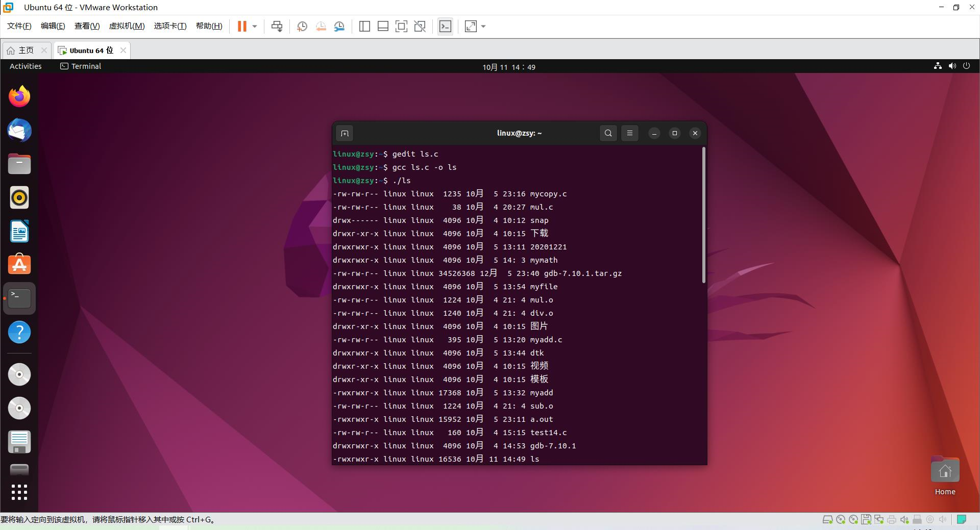Image resolution: width=980 pixels, height=530 pixels.
Task: Click the printer status icon in VMware status bar
Action: (891, 520)
